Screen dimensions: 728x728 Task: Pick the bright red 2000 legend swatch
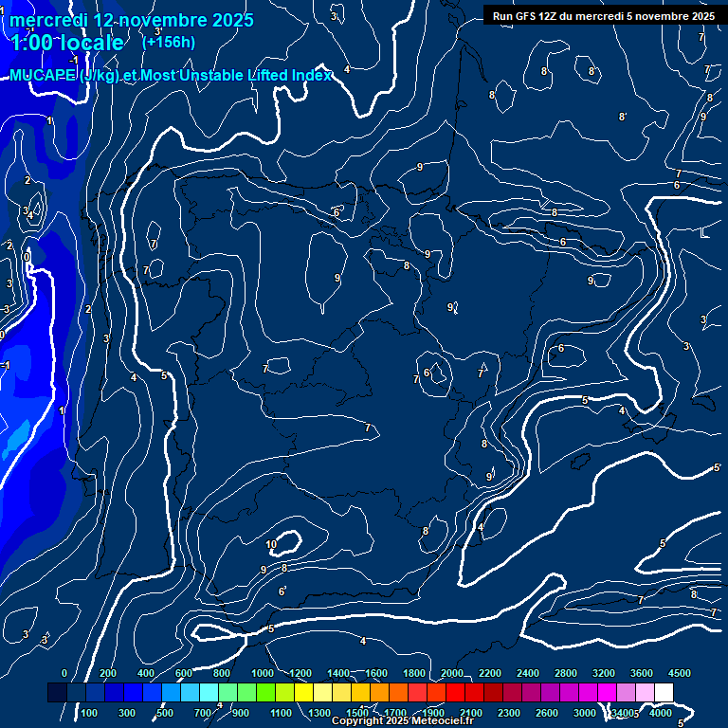[455, 693]
